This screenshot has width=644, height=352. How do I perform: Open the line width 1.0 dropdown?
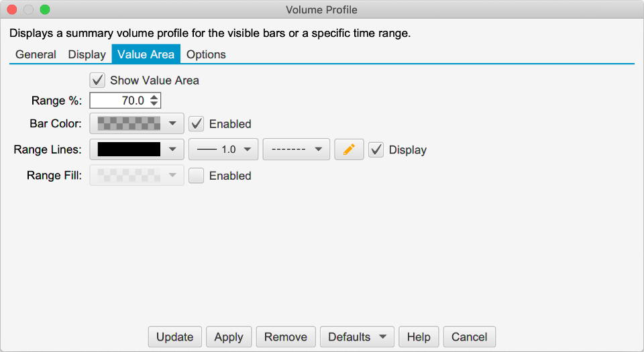[x=223, y=150]
